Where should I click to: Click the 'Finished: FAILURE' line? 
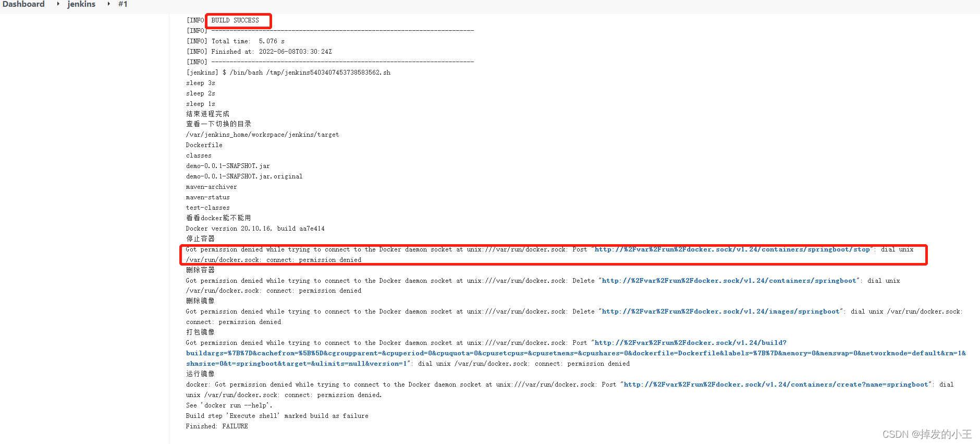[217, 426]
